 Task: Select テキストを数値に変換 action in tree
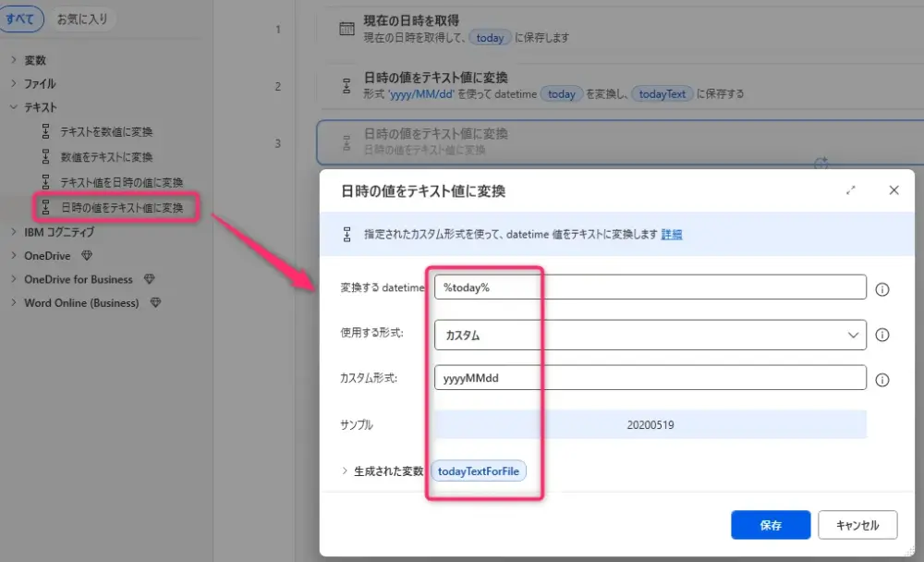coord(106,131)
